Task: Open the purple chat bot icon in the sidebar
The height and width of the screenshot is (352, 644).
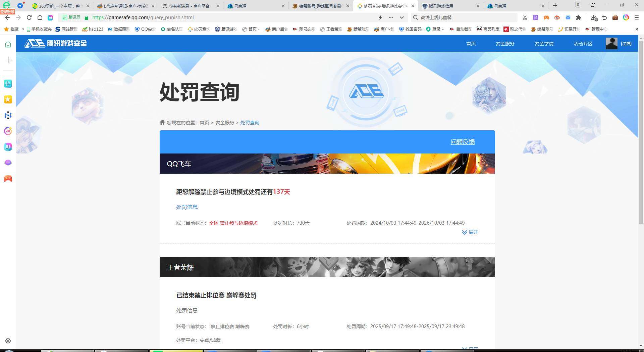Action: click(8, 163)
